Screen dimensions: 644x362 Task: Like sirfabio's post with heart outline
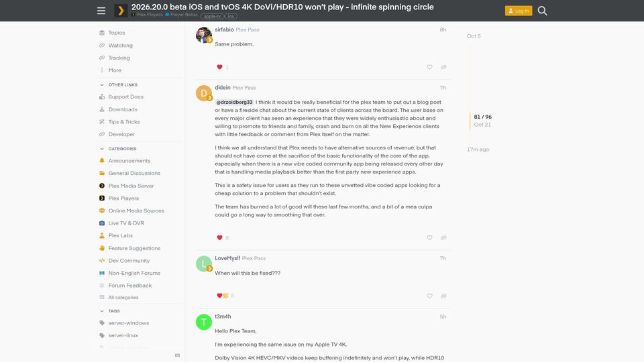pyautogui.click(x=429, y=67)
